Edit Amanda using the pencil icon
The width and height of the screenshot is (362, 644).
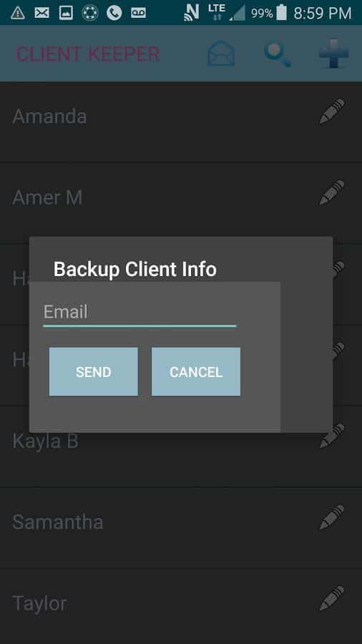pos(332,112)
